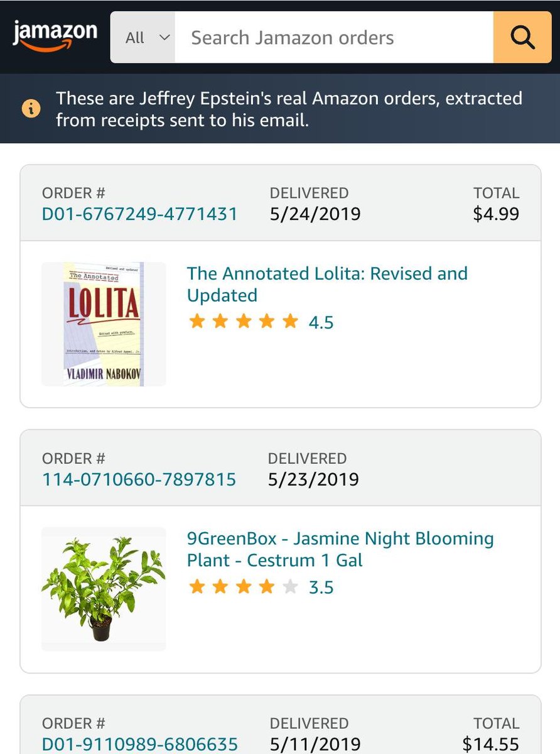This screenshot has width=560, height=754.
Task: Click the $4.99 order total
Action: pyautogui.click(x=496, y=214)
